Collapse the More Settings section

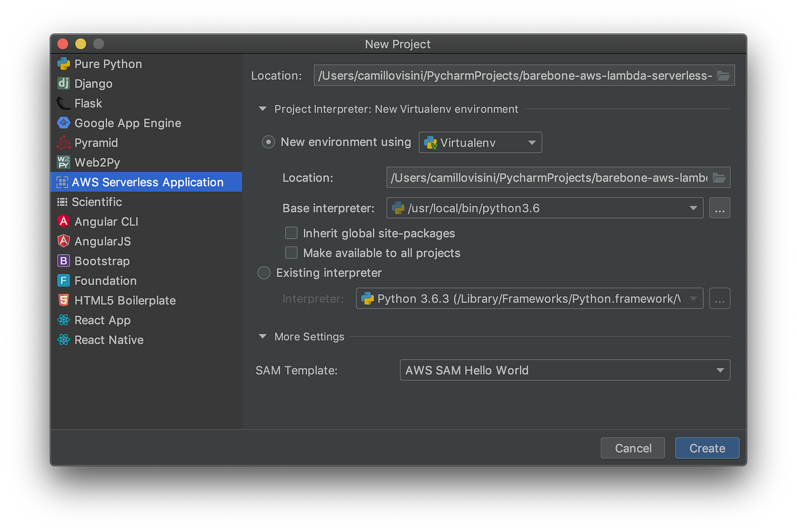click(262, 336)
